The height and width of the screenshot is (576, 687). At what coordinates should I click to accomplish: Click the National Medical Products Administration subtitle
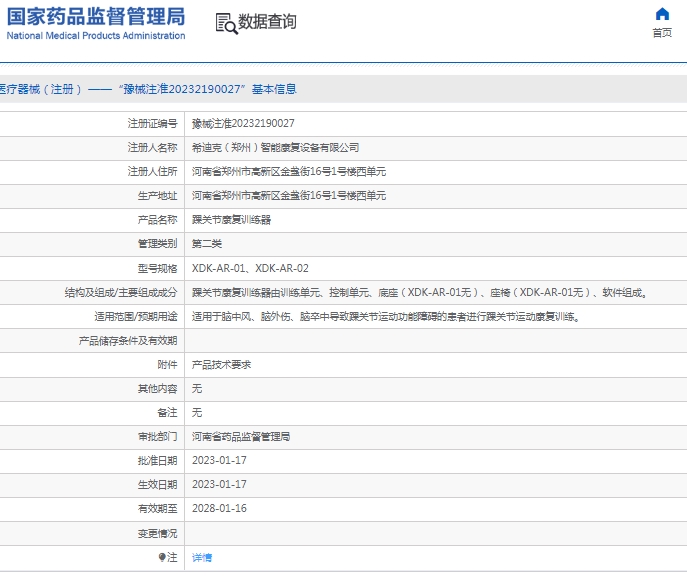tap(96, 36)
